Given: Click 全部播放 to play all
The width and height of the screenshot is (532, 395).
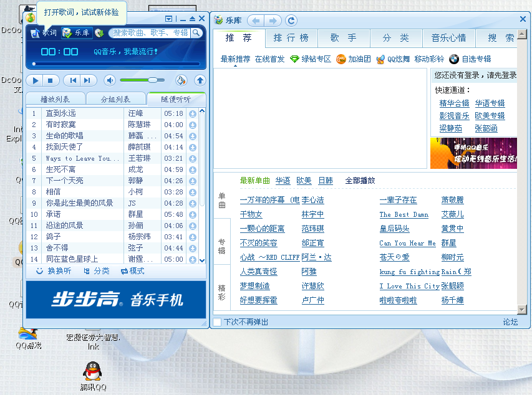Looking at the screenshot, I should (x=360, y=181).
